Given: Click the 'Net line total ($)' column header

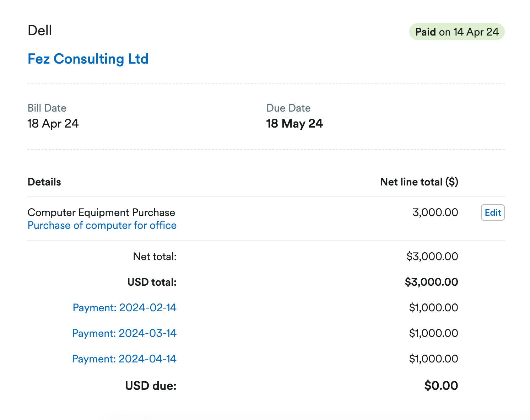Looking at the screenshot, I should coord(419,182).
